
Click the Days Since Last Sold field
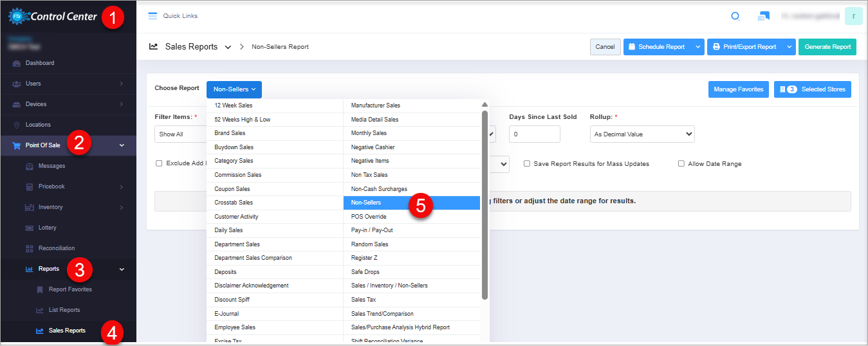click(534, 134)
